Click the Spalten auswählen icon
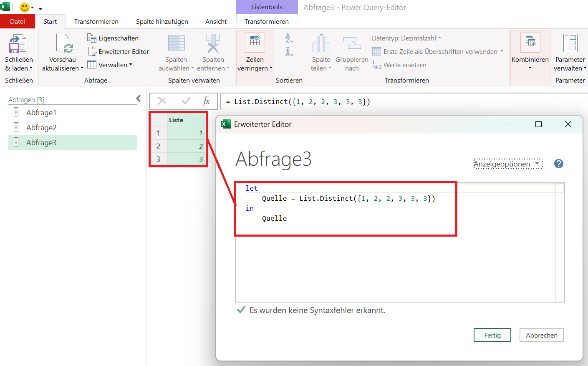Viewport: 588px width, 366px height. (x=176, y=44)
